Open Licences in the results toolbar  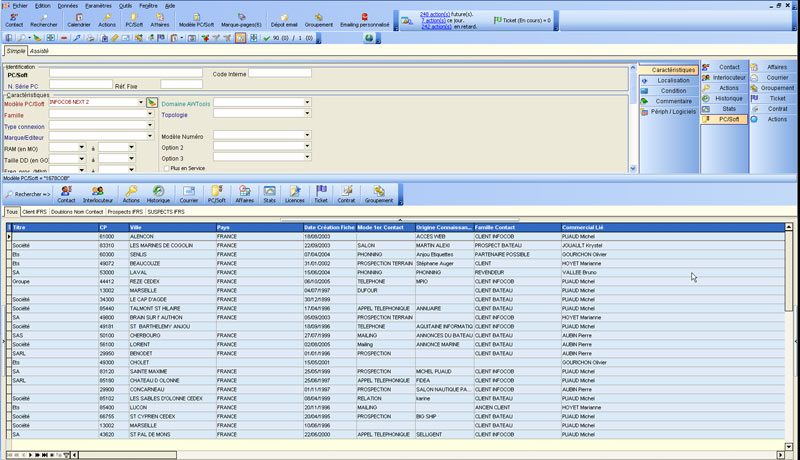pyautogui.click(x=295, y=193)
